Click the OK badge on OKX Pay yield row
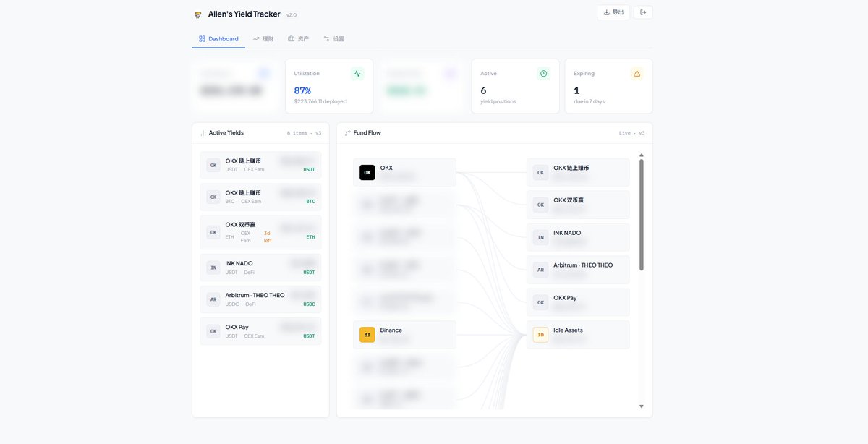This screenshot has width=868, height=444. pyautogui.click(x=213, y=331)
